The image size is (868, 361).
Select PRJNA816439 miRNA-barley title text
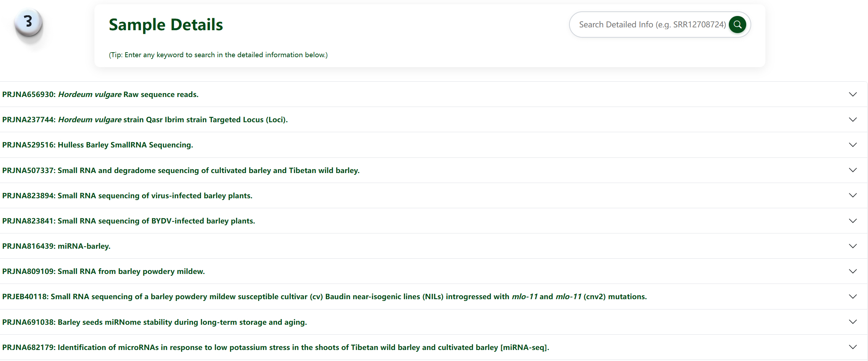56,246
